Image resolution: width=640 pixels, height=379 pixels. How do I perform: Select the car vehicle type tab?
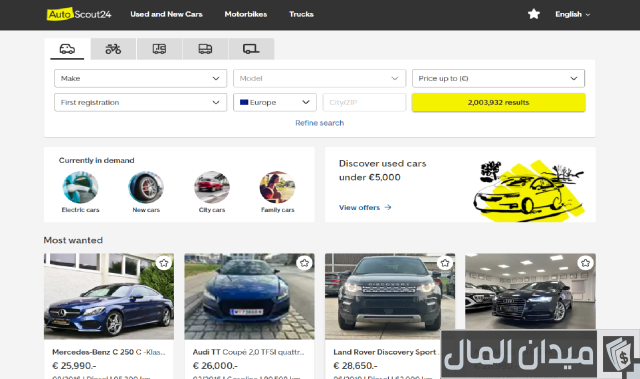67,49
